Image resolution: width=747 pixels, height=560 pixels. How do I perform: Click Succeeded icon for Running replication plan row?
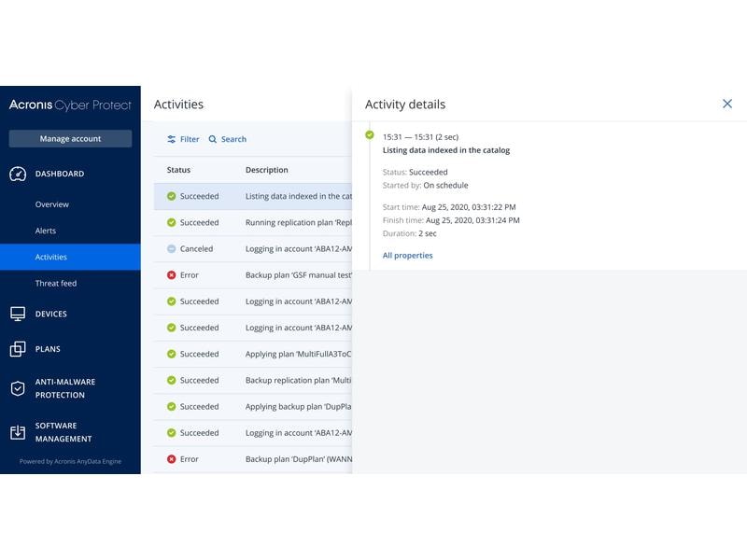172,222
